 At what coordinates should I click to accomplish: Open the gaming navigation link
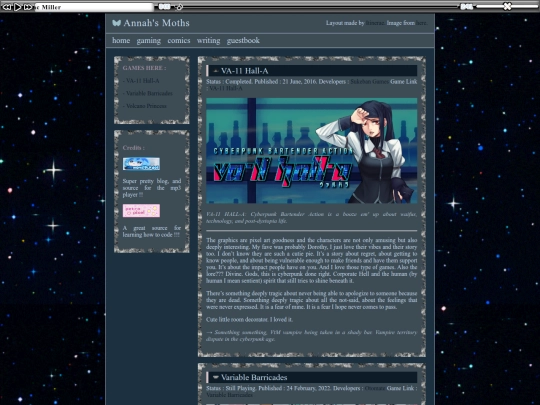(x=148, y=41)
